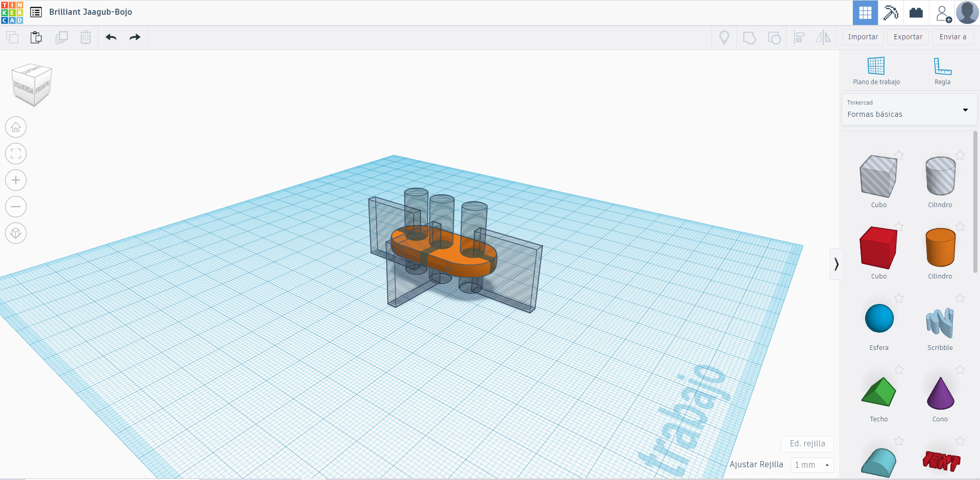Select the striped hole Cilindro shape

click(940, 176)
